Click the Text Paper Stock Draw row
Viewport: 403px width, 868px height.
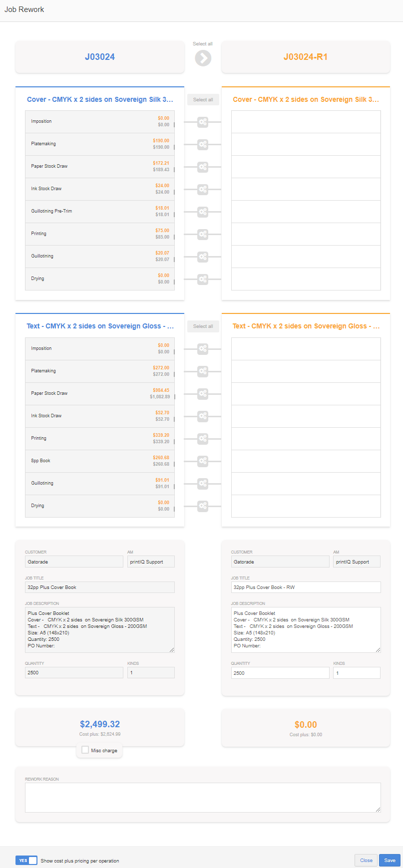tap(100, 394)
